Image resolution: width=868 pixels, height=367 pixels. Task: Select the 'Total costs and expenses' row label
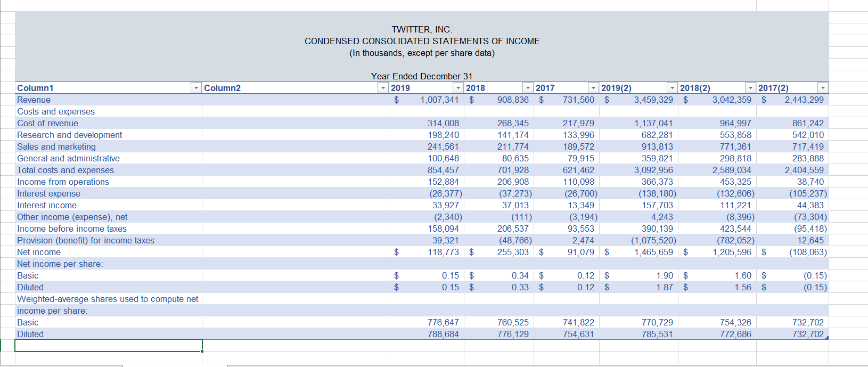(65, 170)
